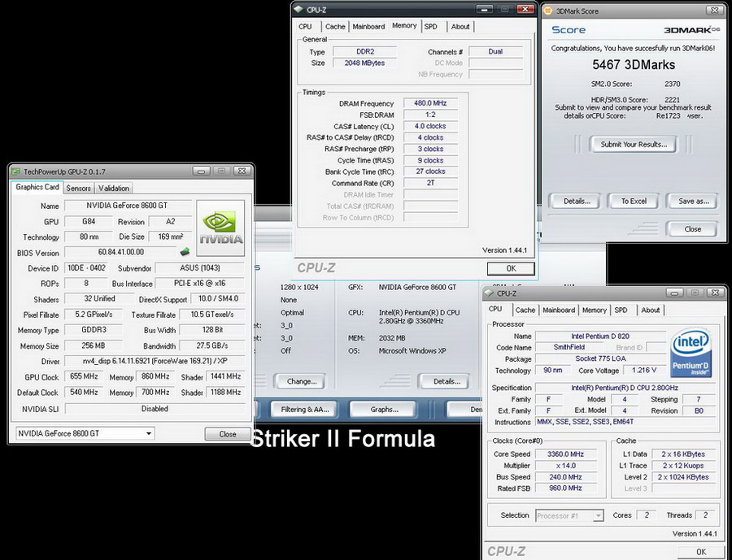Click OK in lower CPU-Z window
This screenshot has height=560, width=732.
(x=701, y=552)
